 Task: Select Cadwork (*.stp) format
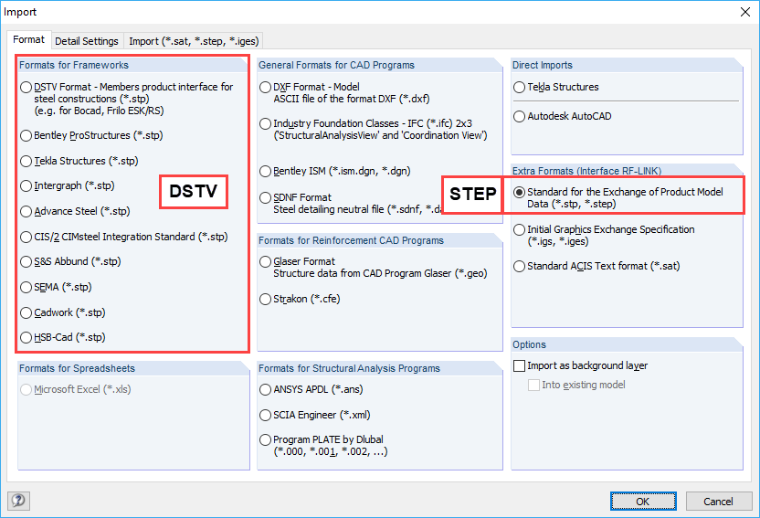pos(26,313)
